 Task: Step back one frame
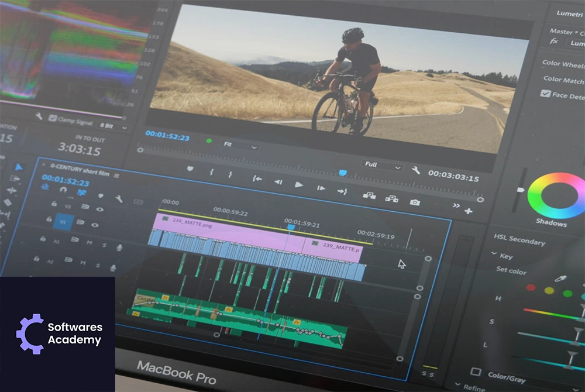click(278, 182)
